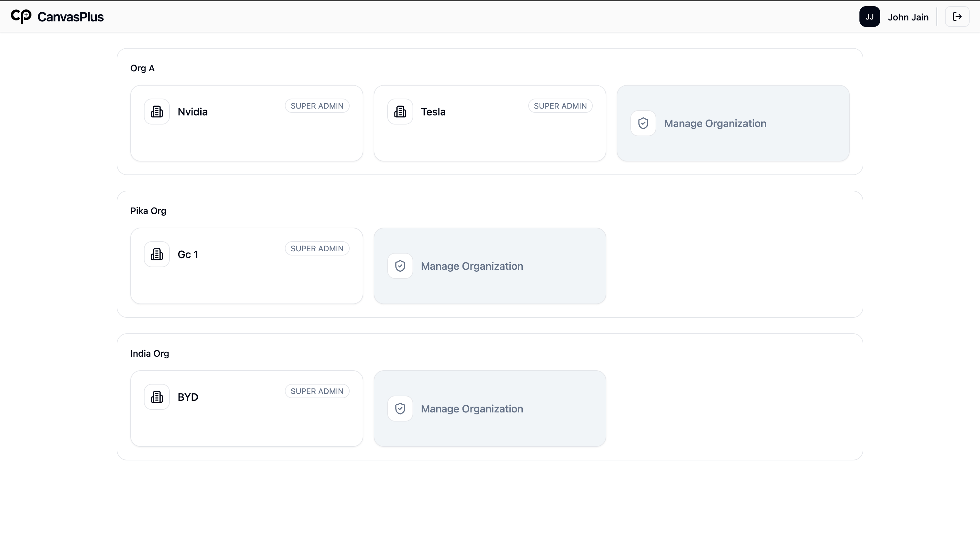This screenshot has height=535, width=980.
Task: Click the Pika Org heading
Action: click(x=148, y=211)
